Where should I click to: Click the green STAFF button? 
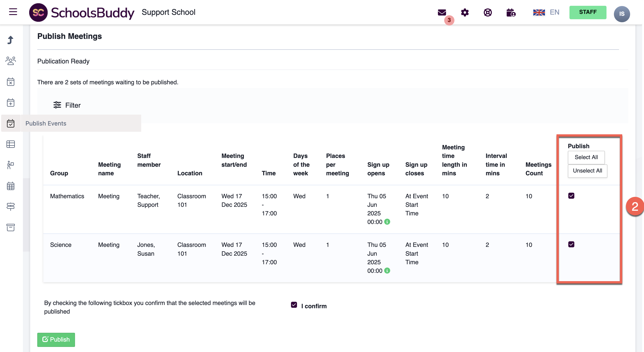(x=588, y=12)
